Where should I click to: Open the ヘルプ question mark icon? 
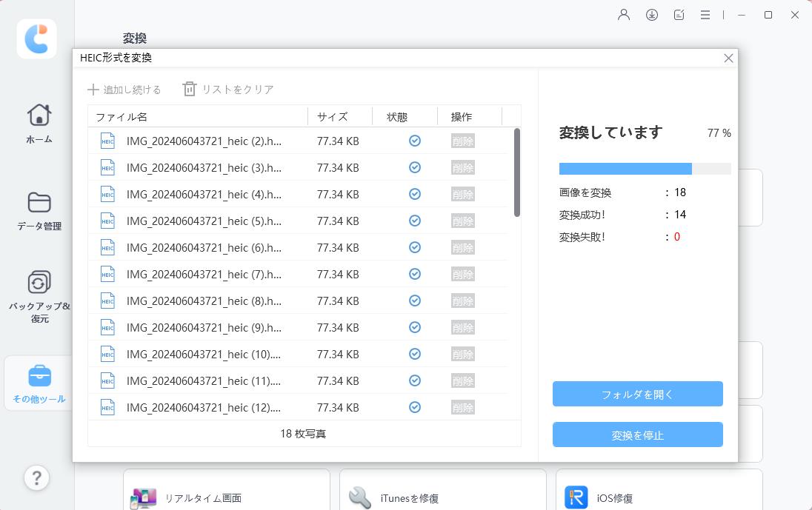[36, 478]
